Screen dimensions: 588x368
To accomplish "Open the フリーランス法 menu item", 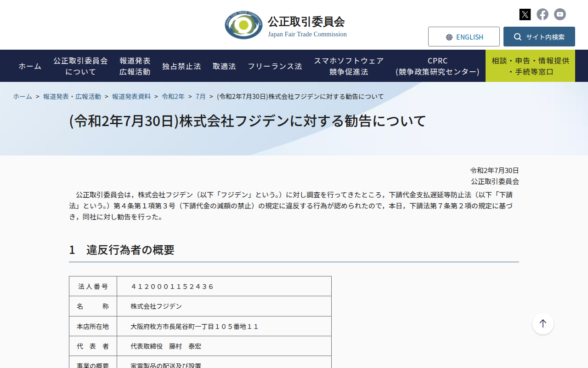I will click(x=275, y=66).
